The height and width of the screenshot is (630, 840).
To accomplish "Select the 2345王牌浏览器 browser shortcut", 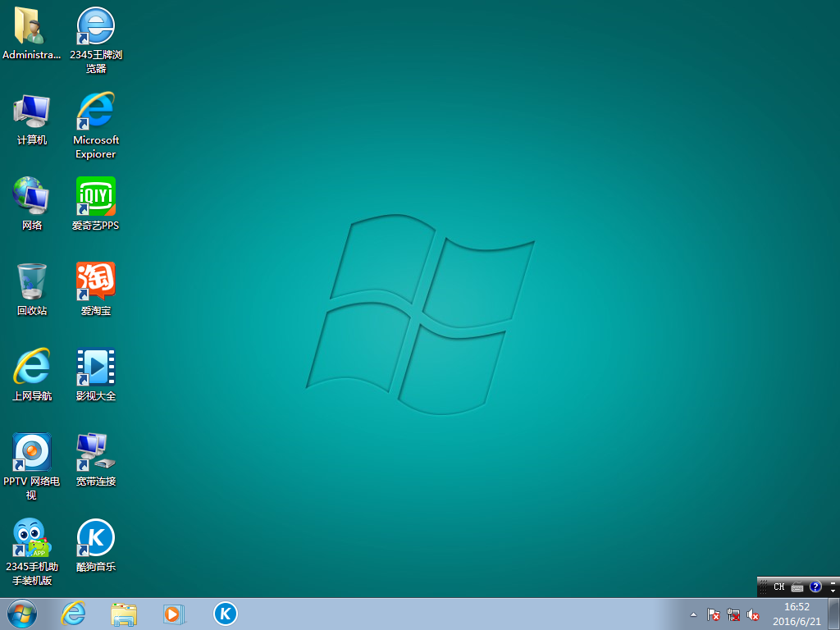I will pos(96,40).
